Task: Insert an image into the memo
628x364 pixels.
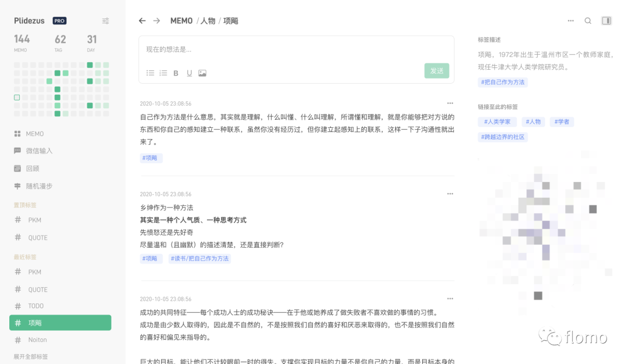Action: [202, 73]
